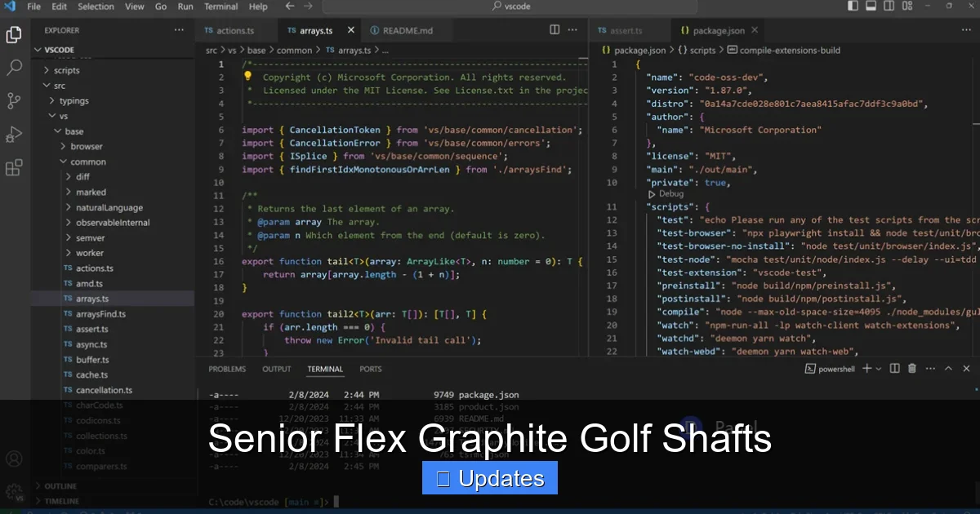Close the terminal panel
Image resolution: width=980 pixels, height=514 pixels.
(965, 369)
